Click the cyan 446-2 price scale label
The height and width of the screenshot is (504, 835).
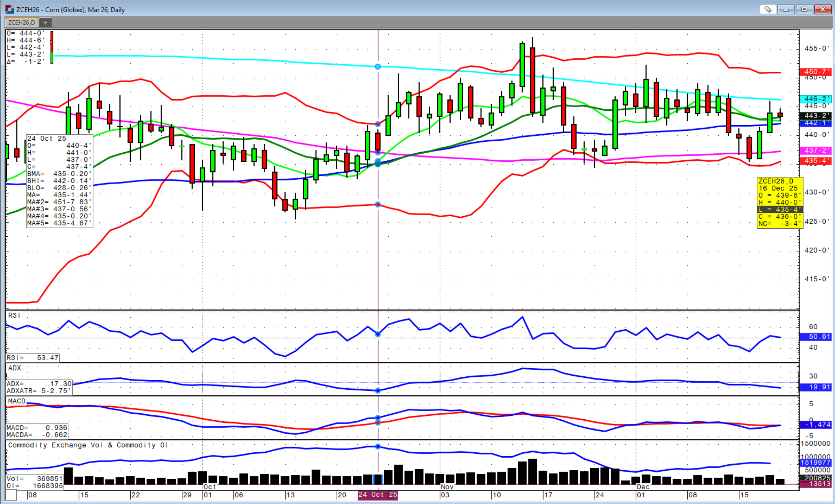pyautogui.click(x=815, y=99)
